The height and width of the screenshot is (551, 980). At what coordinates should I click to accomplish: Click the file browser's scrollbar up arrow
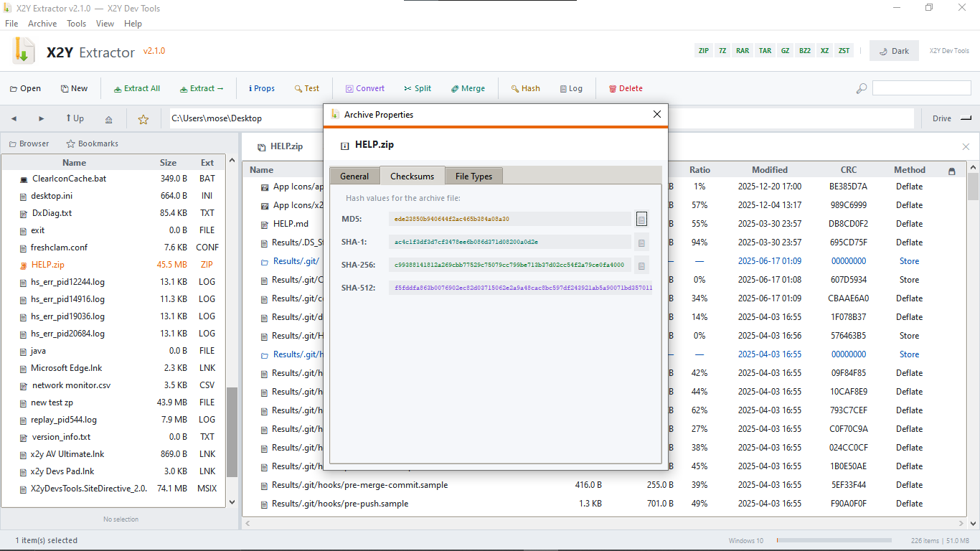tap(231, 161)
